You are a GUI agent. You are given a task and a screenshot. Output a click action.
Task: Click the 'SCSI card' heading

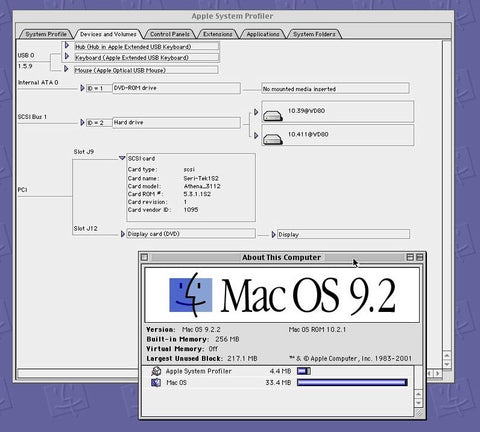(142, 159)
